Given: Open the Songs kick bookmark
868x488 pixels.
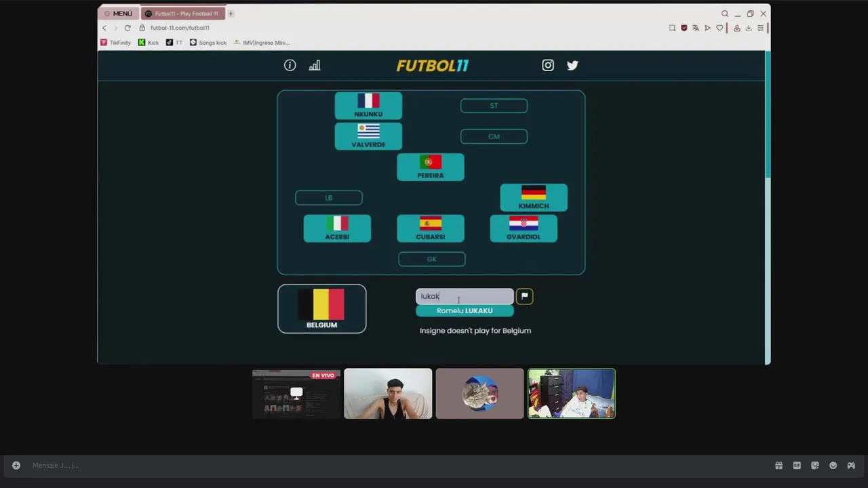Looking at the screenshot, I should 208,43.
